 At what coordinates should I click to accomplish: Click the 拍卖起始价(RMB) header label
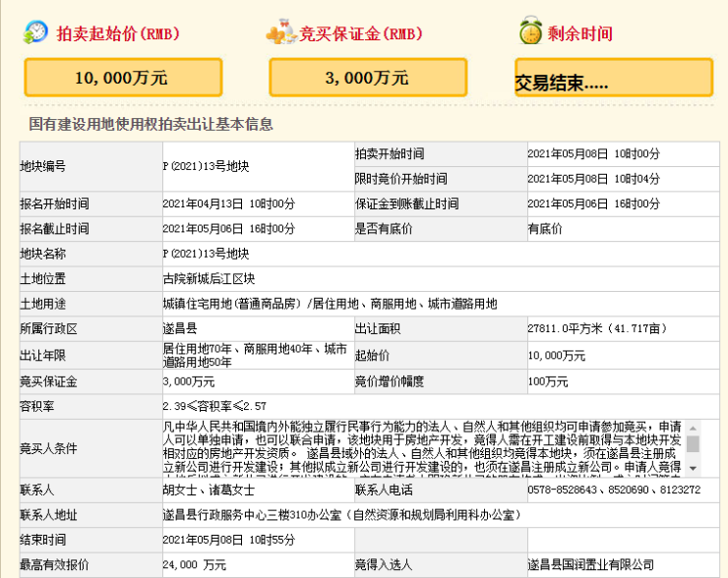(118, 33)
